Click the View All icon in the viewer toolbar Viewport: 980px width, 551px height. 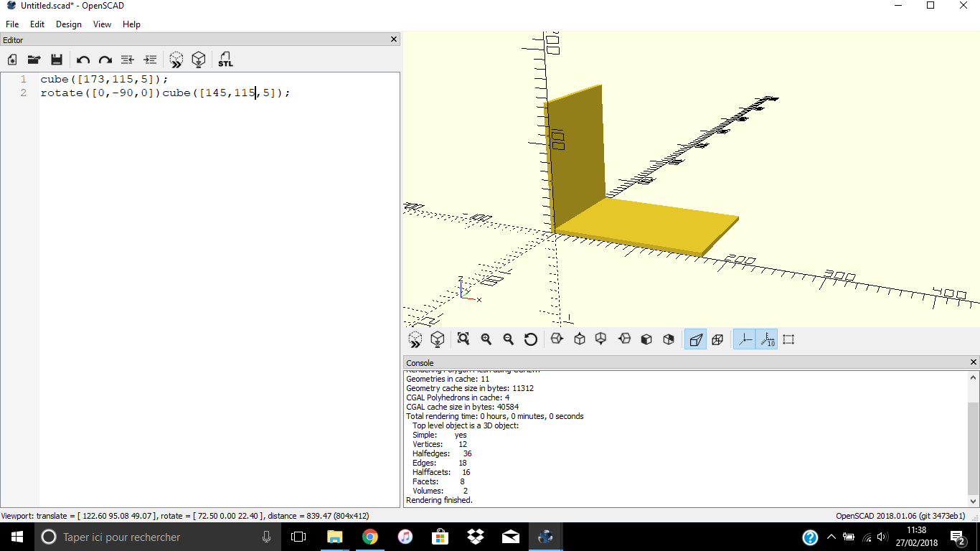[x=463, y=339]
